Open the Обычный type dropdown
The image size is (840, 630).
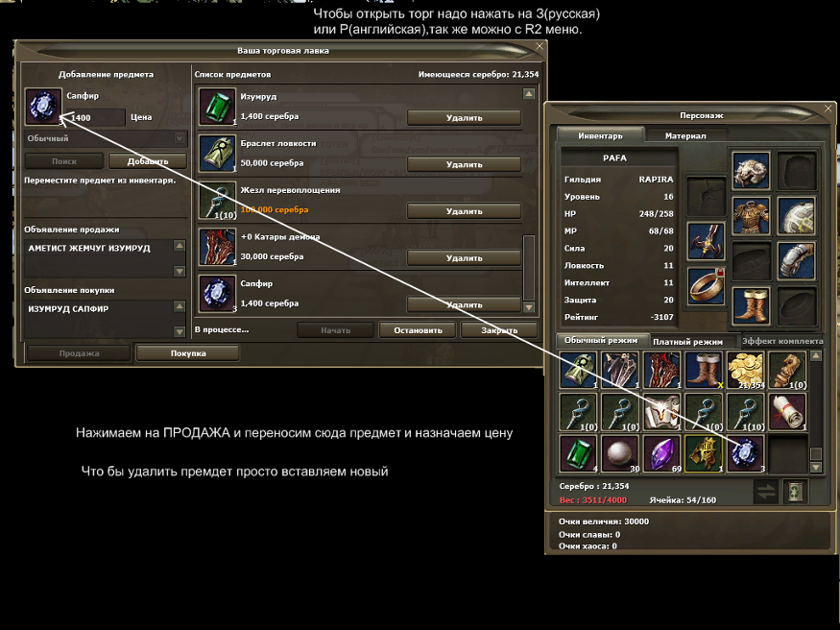pos(106,138)
